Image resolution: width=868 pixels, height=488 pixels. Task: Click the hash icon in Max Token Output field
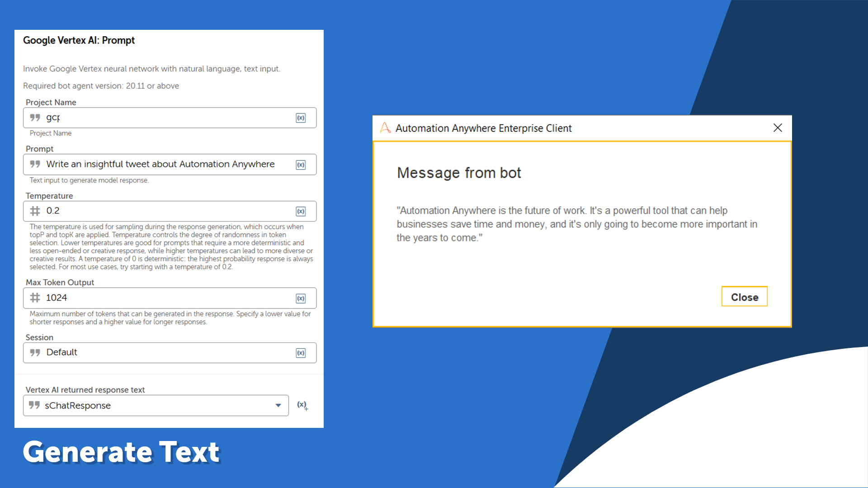pyautogui.click(x=35, y=298)
